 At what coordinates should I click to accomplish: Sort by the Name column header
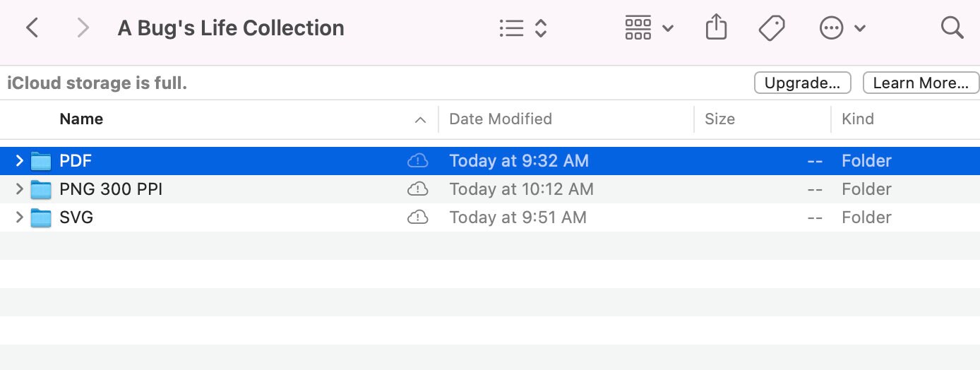(x=81, y=119)
